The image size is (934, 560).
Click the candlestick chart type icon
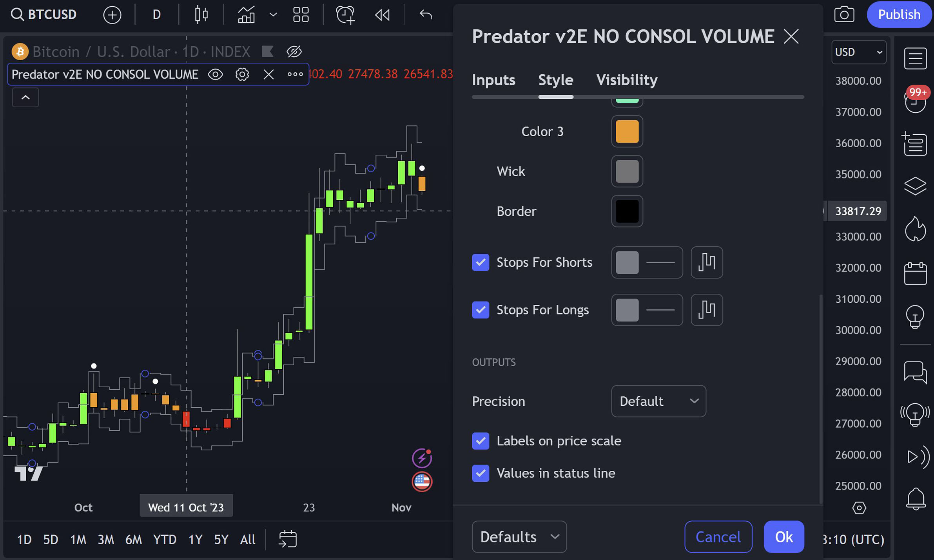point(201,15)
